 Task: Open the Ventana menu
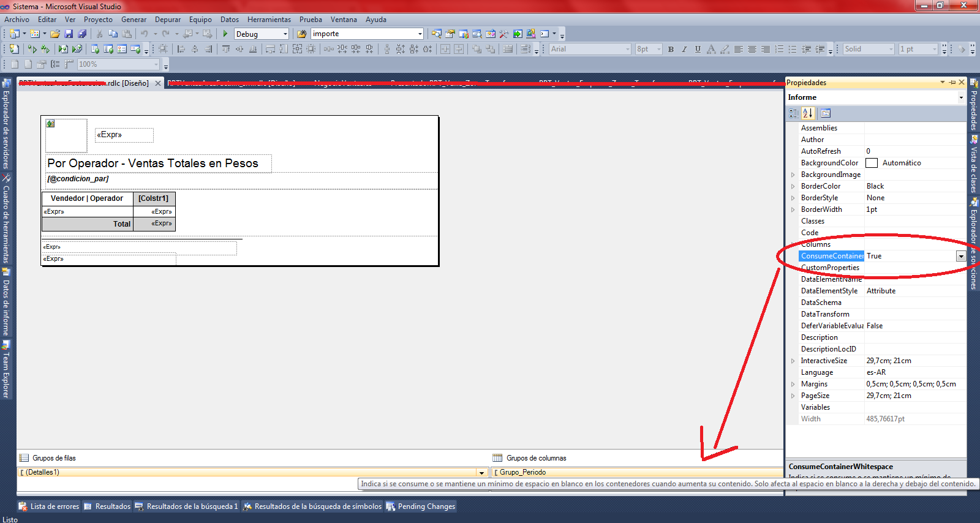click(x=344, y=20)
